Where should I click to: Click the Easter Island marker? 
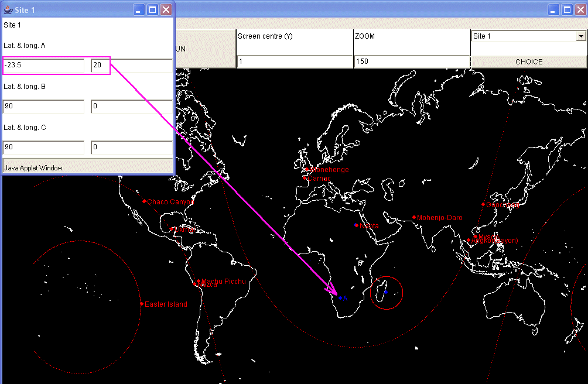pyautogui.click(x=142, y=304)
